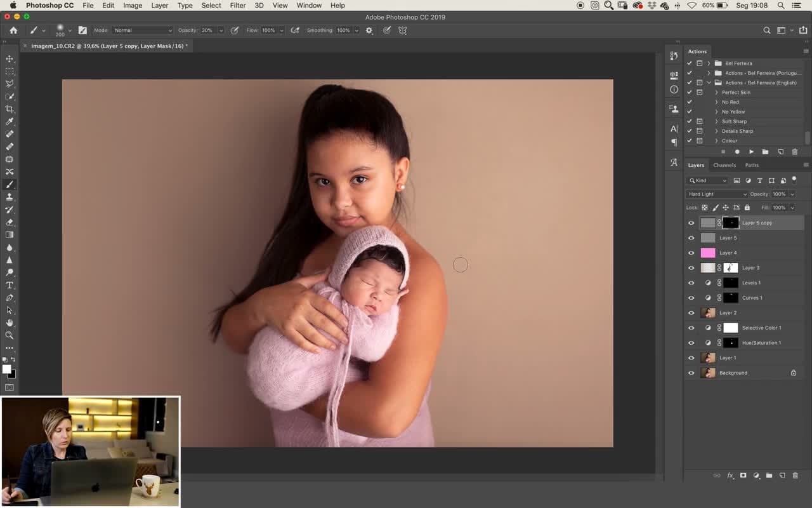This screenshot has width=812, height=508.
Task: Toggle visibility of Curves 1 layer
Action: (691, 298)
